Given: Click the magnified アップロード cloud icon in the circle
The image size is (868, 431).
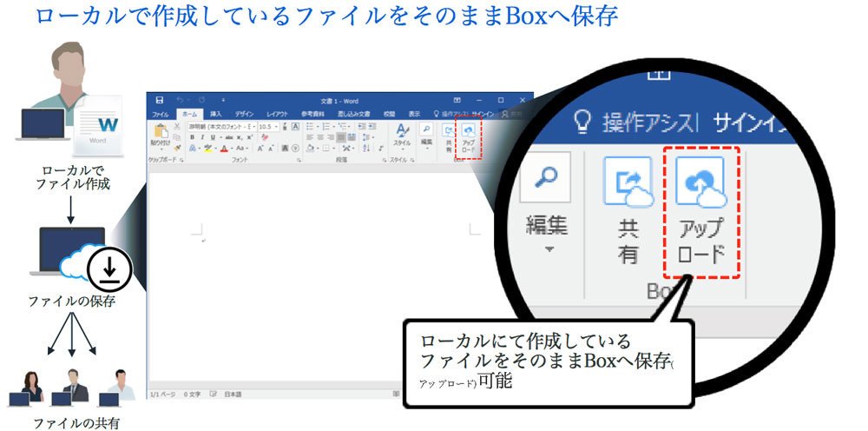Looking at the screenshot, I should click(700, 182).
